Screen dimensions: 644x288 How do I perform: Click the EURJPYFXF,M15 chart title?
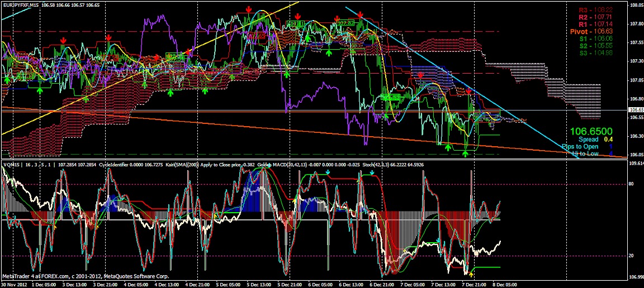(x=23, y=4)
